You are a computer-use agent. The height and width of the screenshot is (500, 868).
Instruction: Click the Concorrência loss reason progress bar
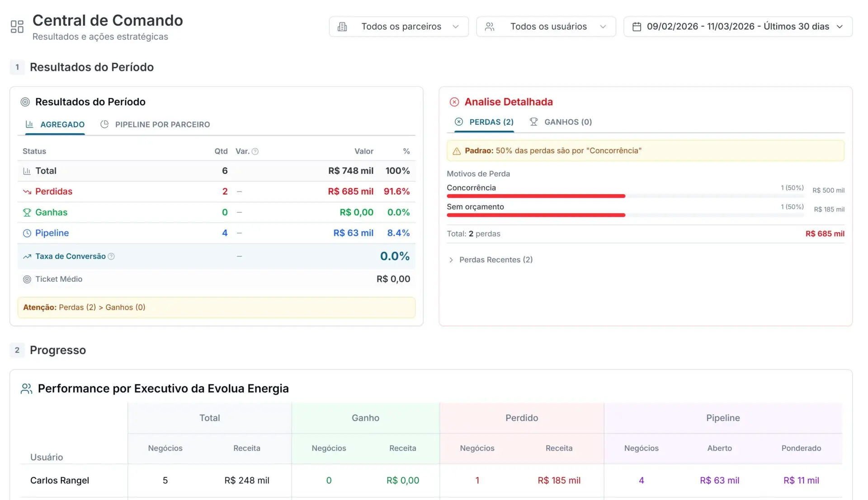click(x=625, y=196)
